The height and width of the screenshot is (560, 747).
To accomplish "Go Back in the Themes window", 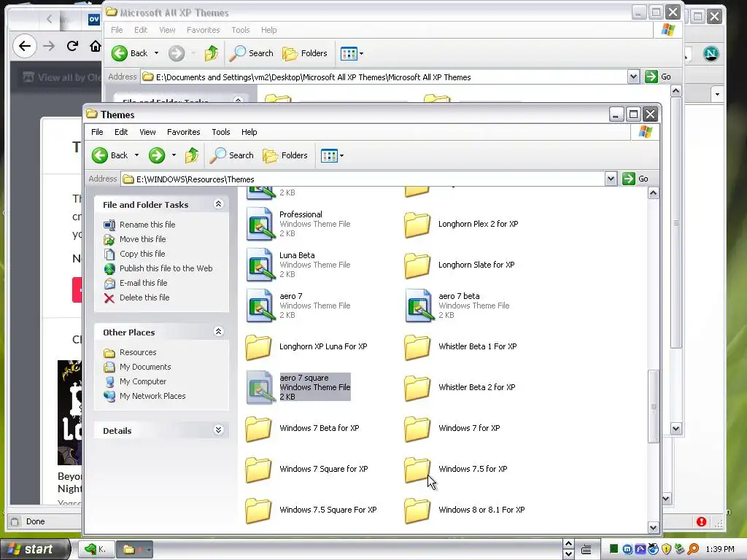I will click(110, 155).
